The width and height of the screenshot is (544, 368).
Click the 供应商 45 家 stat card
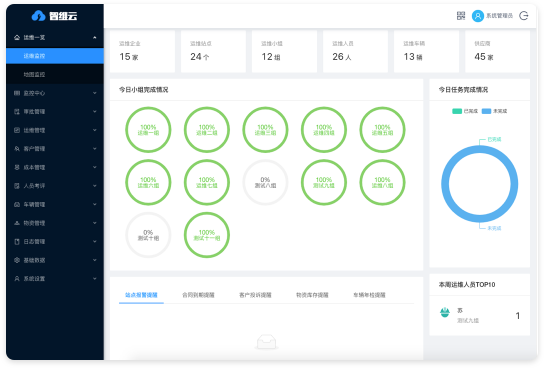pyautogui.click(x=498, y=51)
